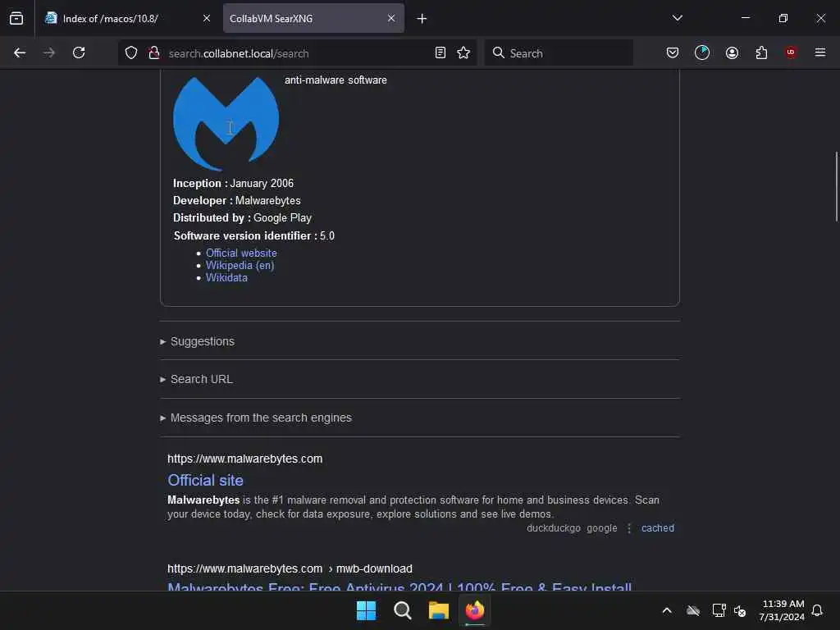Click 'Inception : January 2006' text
This screenshot has height=630, width=840.
[x=233, y=183]
